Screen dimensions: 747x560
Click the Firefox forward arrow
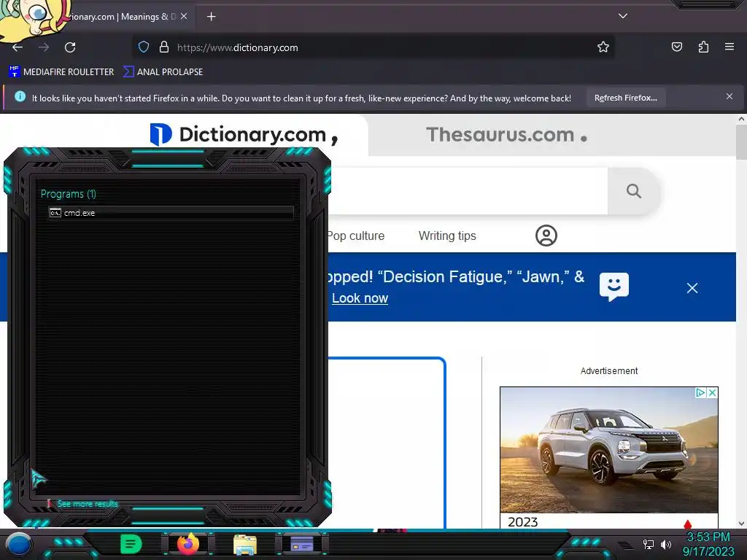coord(44,47)
